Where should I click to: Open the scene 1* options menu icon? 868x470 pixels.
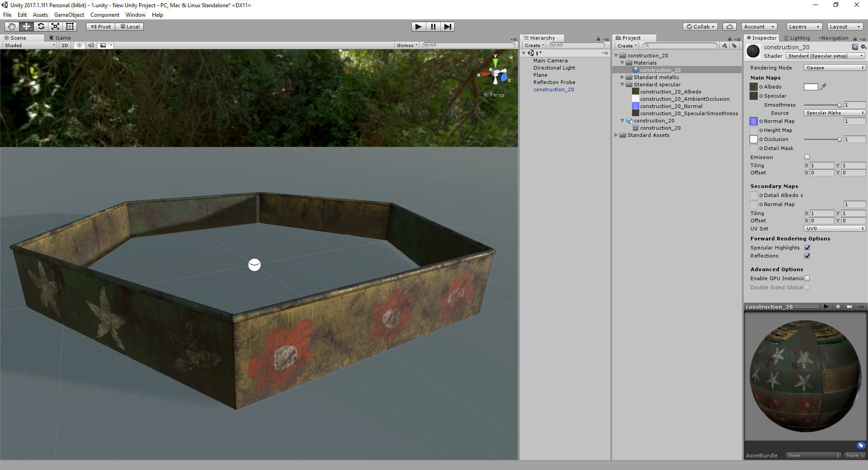[x=605, y=53]
